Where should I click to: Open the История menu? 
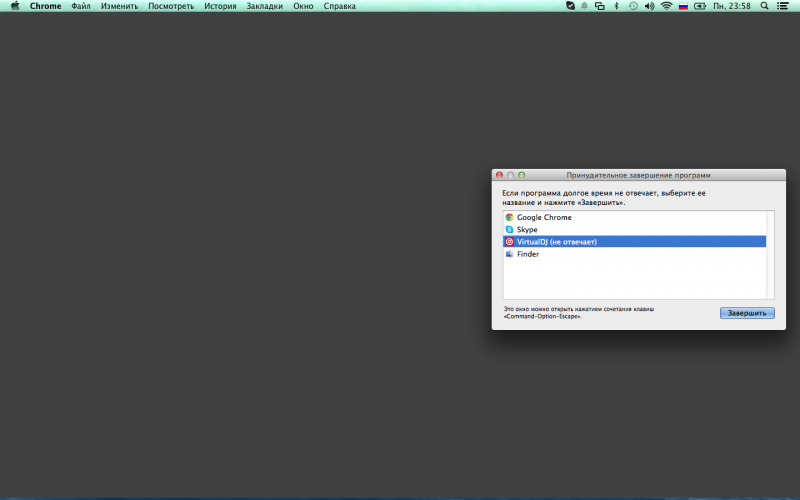[220, 6]
